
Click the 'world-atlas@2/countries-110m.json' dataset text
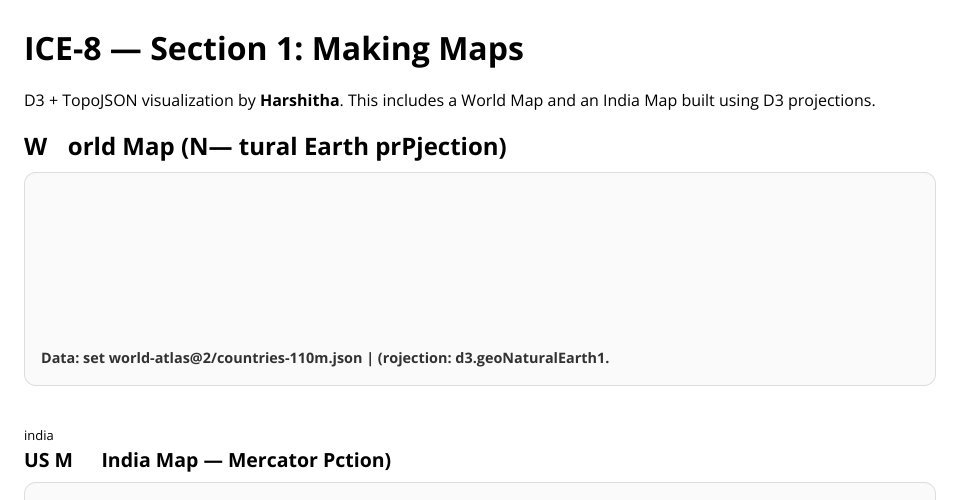coord(235,358)
